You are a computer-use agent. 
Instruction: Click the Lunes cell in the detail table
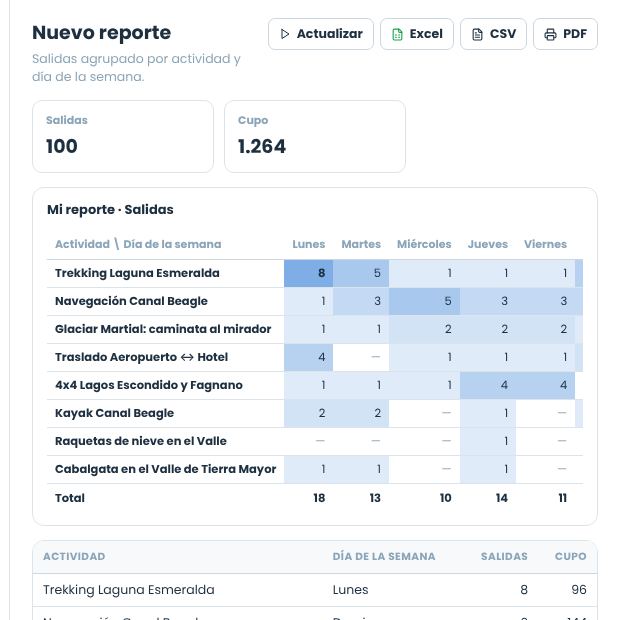pyautogui.click(x=350, y=590)
